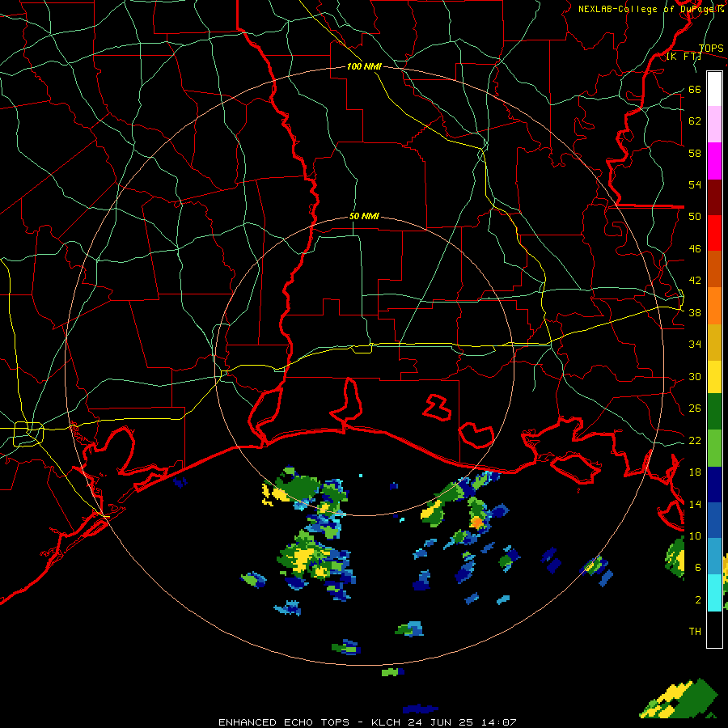Click the '100 NMI' range ring label
The height and width of the screenshot is (728, 728).
pyautogui.click(x=364, y=67)
